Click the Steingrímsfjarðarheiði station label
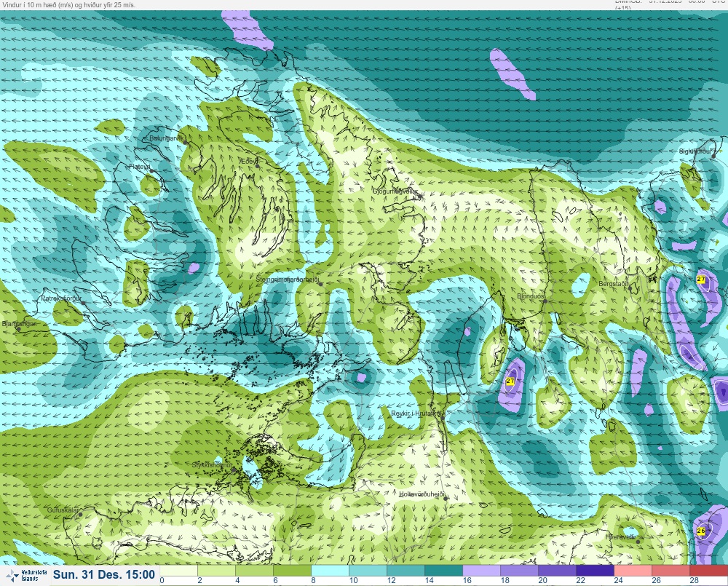The width and height of the screenshot is (728, 586). [x=288, y=280]
